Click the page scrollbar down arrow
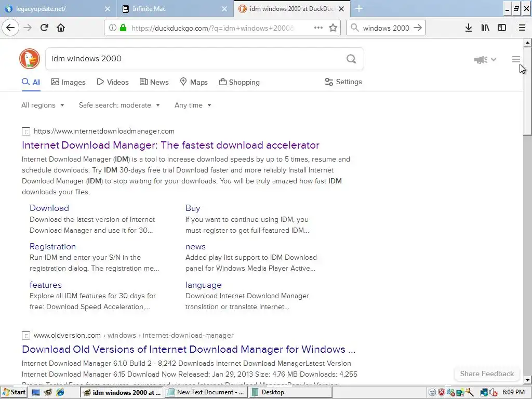Screen dimensions: 532x399 tap(527, 380)
